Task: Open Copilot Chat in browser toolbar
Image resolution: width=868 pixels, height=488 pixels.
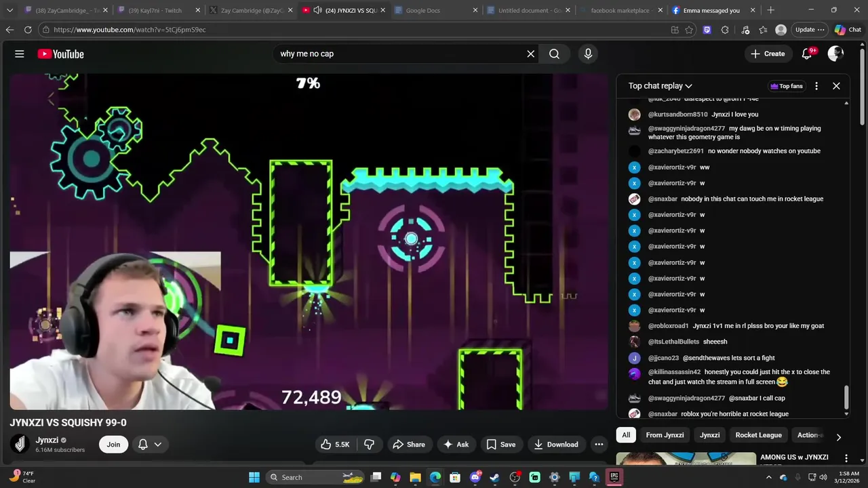Action: point(848,30)
